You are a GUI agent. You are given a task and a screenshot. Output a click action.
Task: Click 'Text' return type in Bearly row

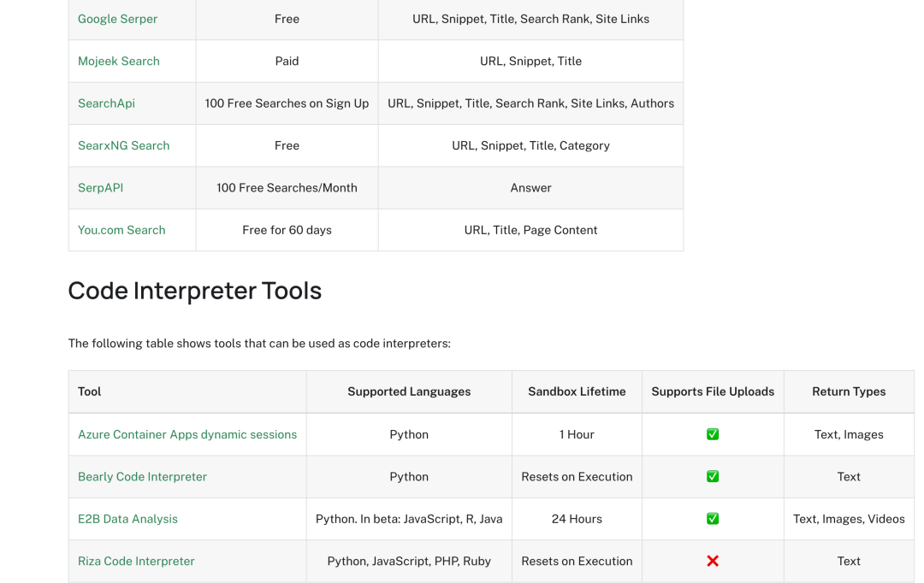849,477
